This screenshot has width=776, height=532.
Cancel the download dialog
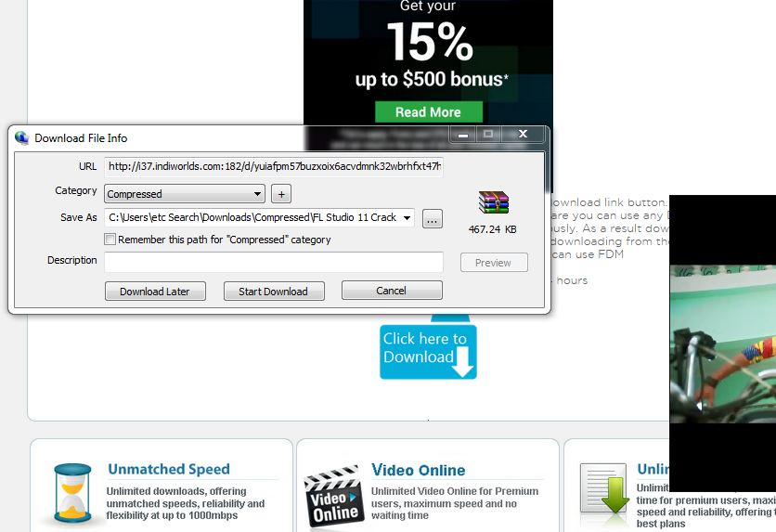(392, 291)
